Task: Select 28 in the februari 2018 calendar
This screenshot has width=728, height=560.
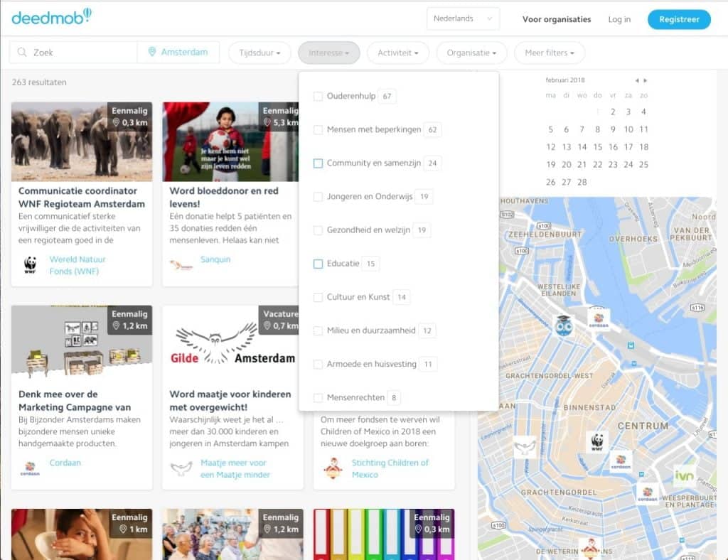Action: [582, 182]
